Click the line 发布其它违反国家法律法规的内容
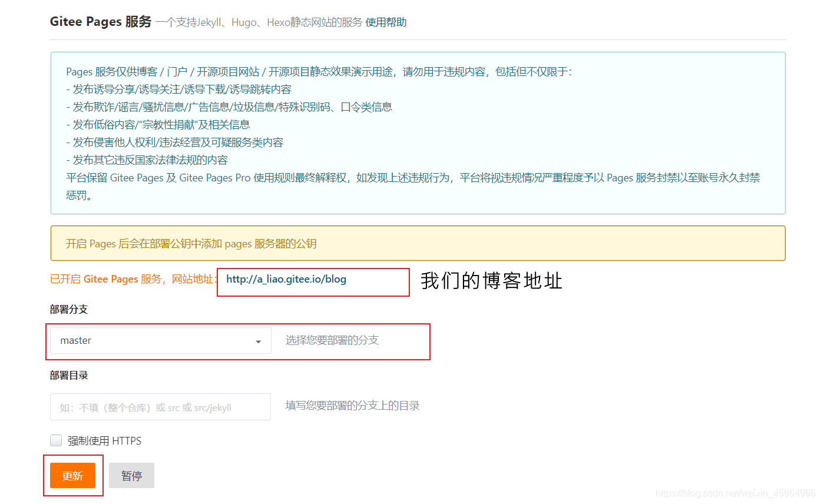Screen dimensions: 821x504 pyautogui.click(x=147, y=160)
